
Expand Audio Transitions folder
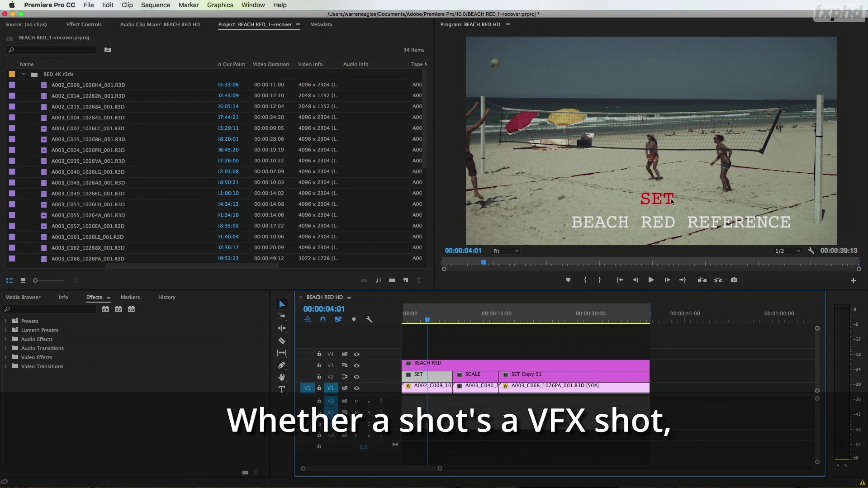coord(5,348)
